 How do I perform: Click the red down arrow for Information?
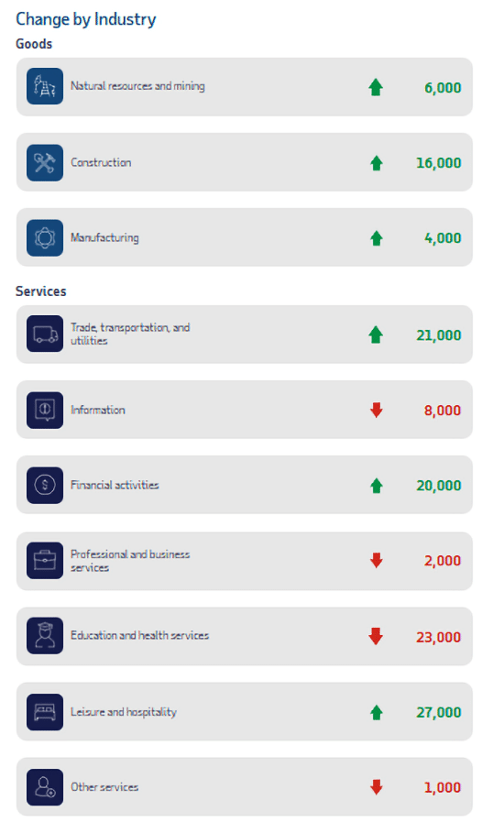[376, 410]
